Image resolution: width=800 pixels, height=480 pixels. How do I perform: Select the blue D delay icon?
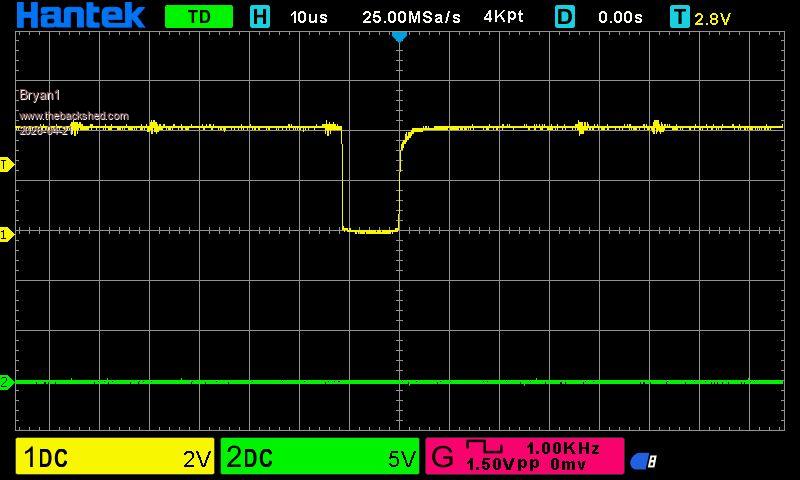(565, 17)
